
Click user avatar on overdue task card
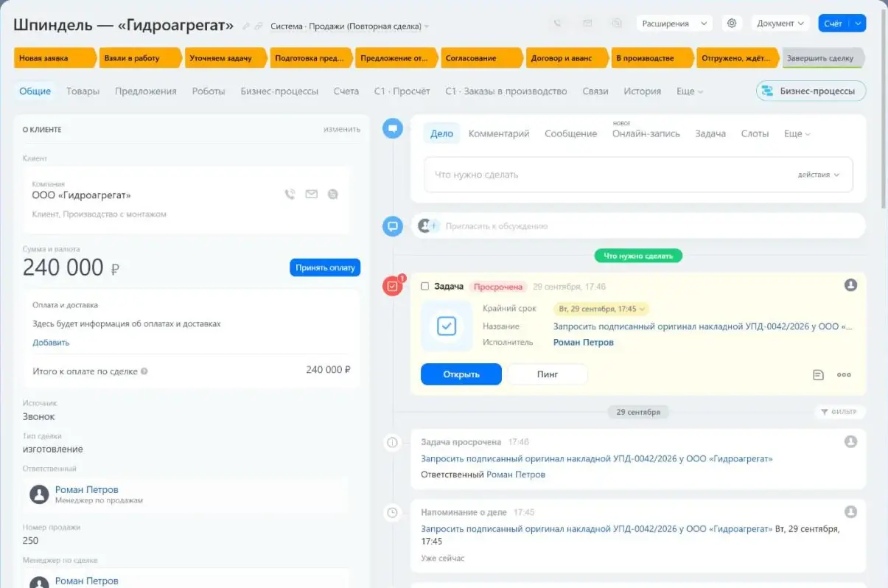click(850, 285)
